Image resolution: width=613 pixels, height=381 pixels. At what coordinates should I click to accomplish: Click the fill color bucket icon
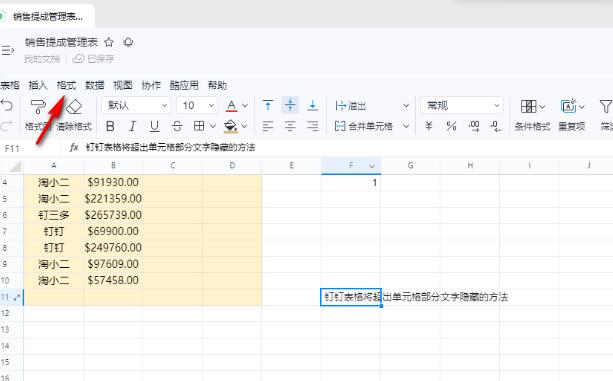231,126
